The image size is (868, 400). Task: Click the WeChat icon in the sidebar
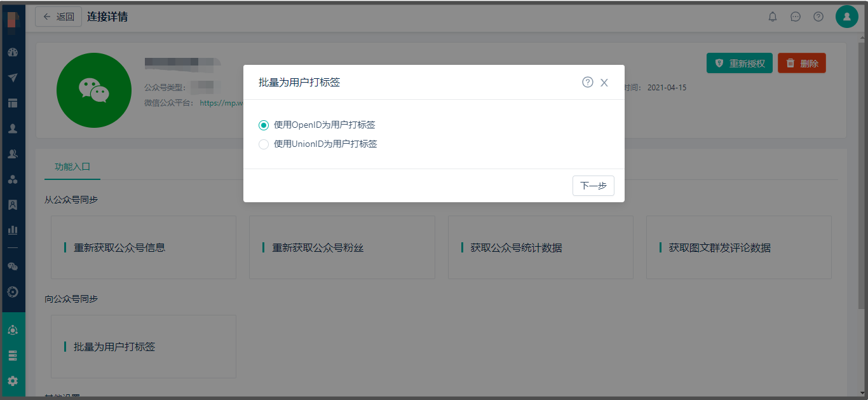13,266
